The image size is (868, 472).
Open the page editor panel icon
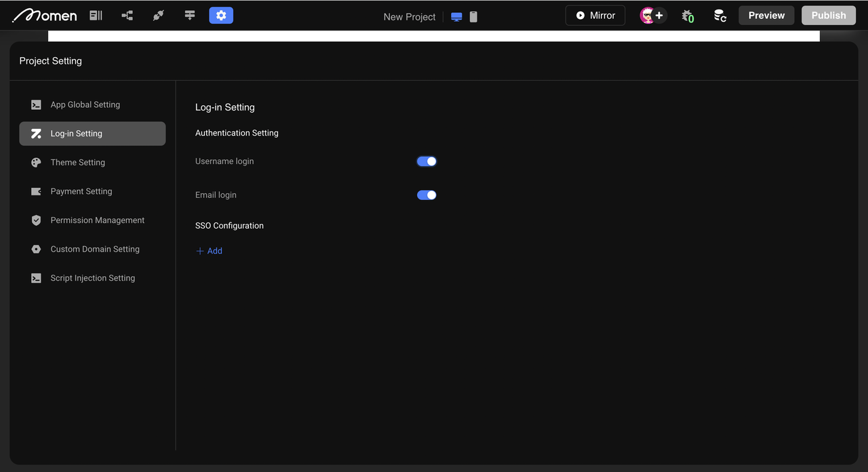point(96,15)
